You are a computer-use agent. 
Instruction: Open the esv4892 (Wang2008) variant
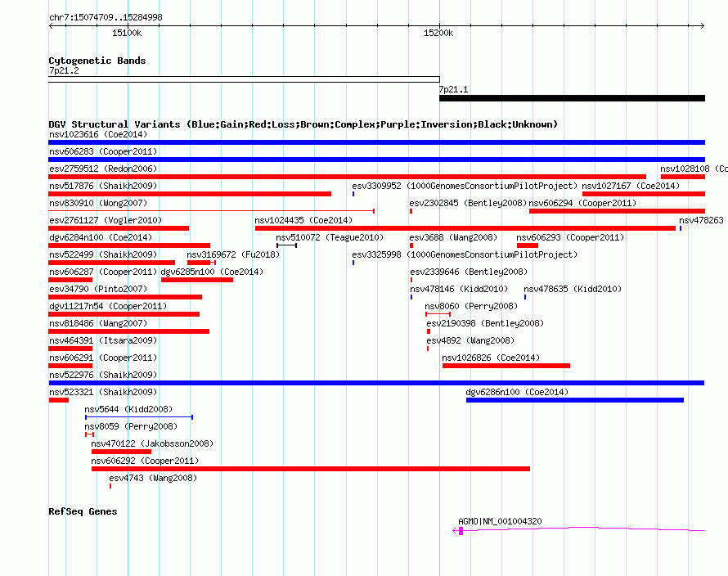click(470, 341)
